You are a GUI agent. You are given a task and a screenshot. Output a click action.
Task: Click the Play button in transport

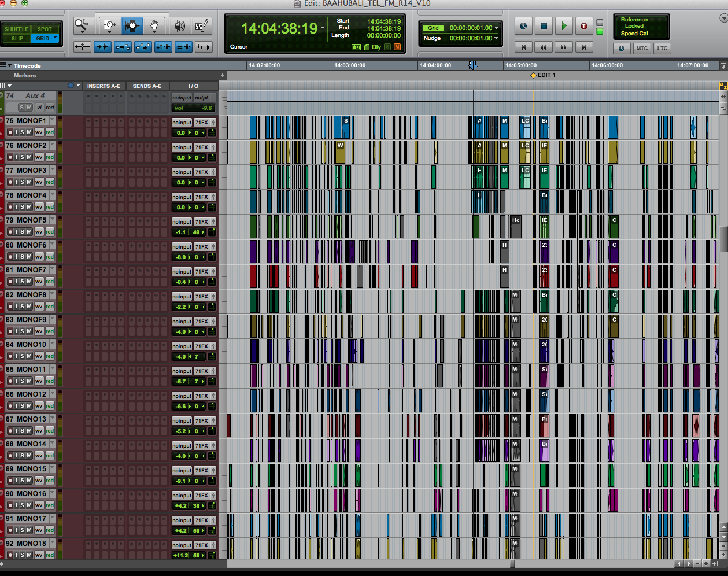click(564, 26)
